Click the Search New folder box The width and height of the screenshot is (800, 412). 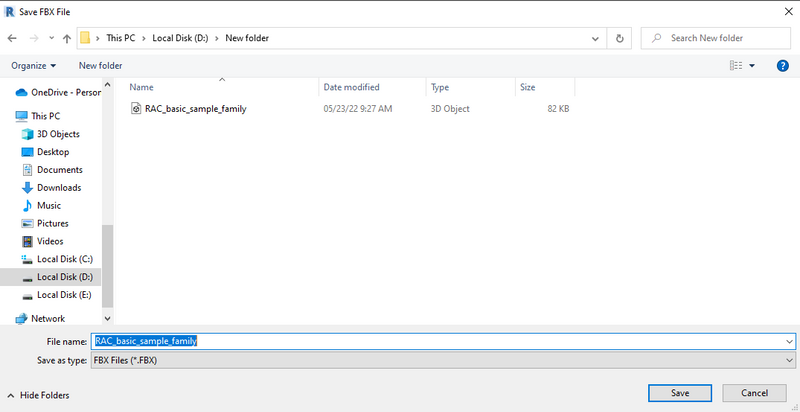coord(715,38)
